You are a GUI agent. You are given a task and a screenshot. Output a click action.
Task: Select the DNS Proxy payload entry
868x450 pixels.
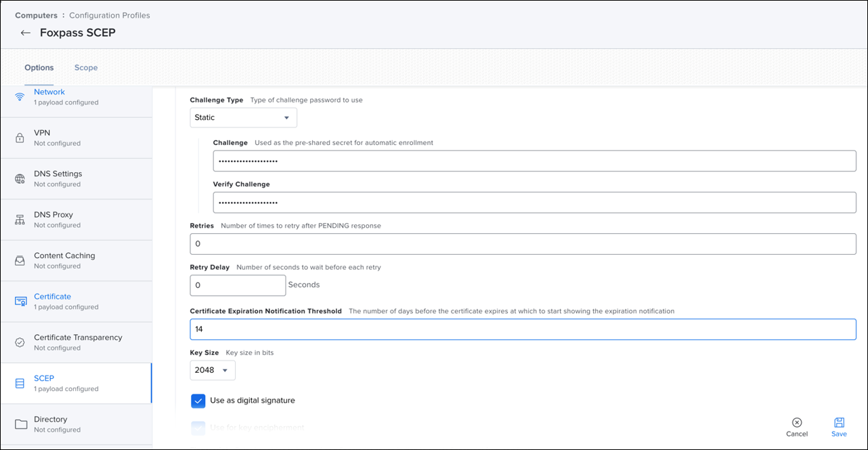click(76, 220)
